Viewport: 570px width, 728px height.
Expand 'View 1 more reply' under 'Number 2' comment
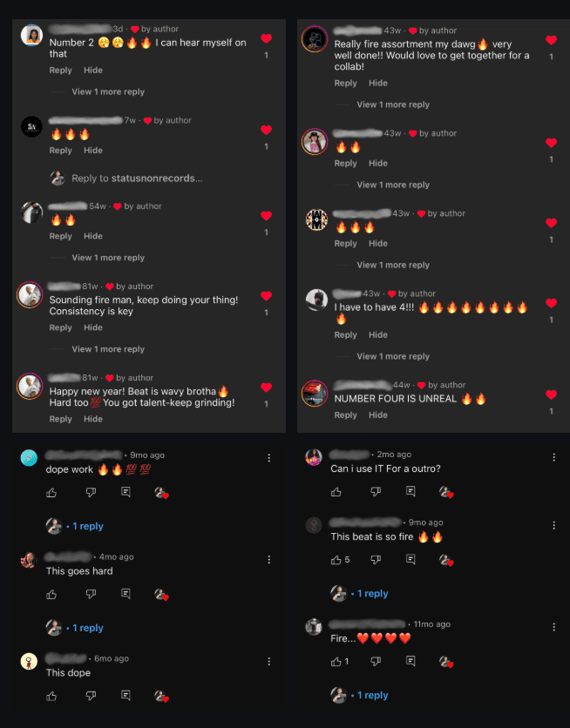[108, 92]
